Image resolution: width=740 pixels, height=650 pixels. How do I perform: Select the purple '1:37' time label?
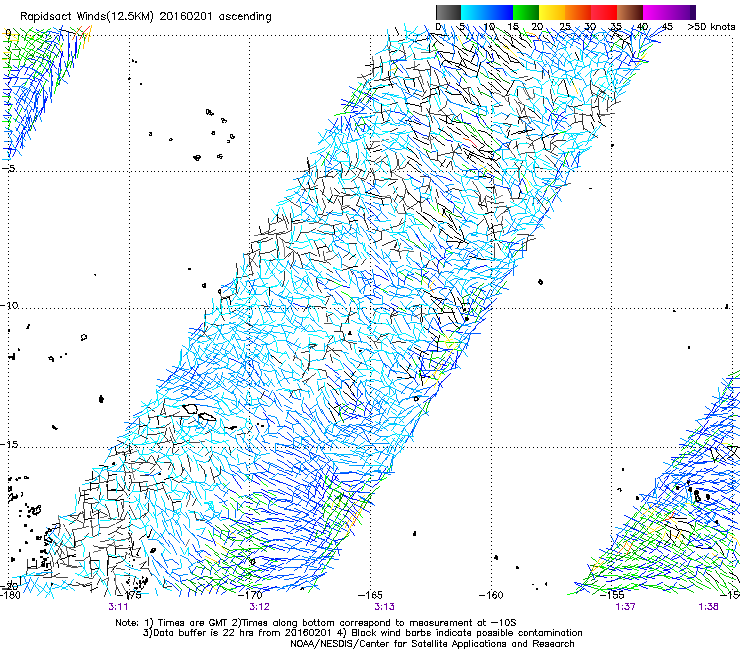[x=625, y=606]
